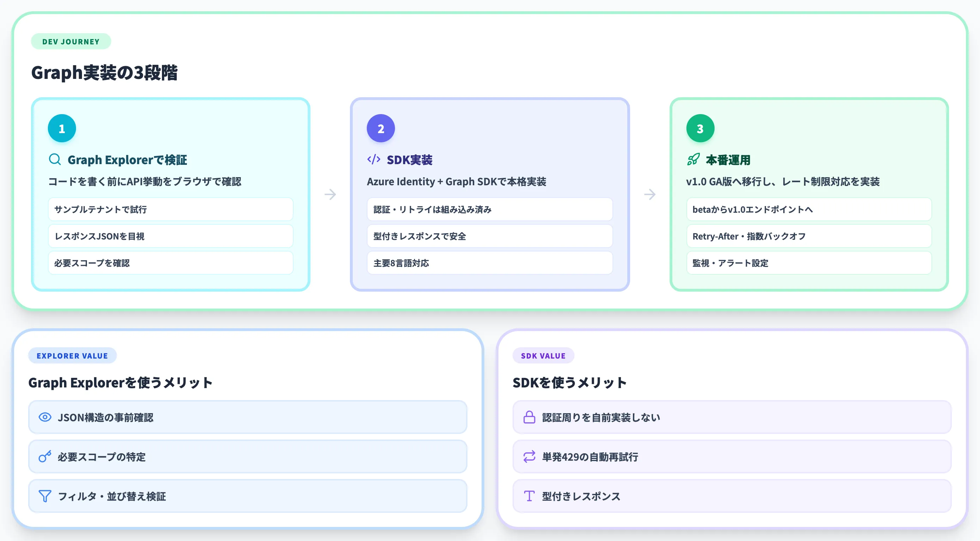
Task: Click the repeat arrows icon in 単発429の自動再試行
Action: [x=529, y=456]
